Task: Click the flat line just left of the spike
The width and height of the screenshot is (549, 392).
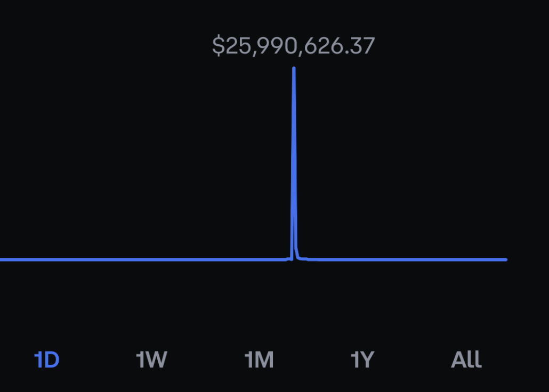Action: click(280, 260)
